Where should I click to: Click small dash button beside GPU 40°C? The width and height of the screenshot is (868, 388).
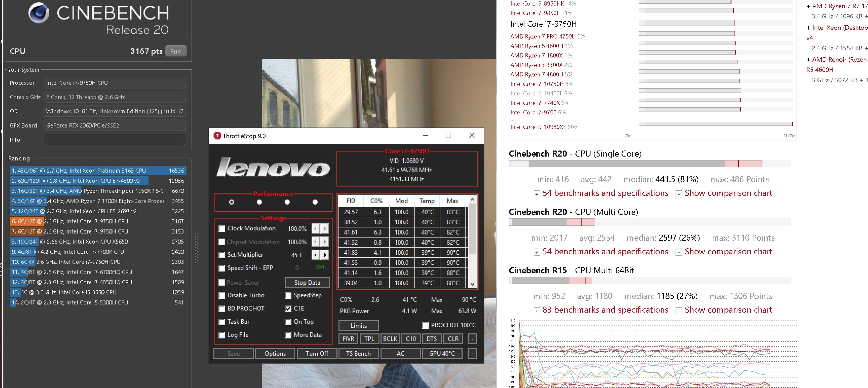[x=472, y=353]
